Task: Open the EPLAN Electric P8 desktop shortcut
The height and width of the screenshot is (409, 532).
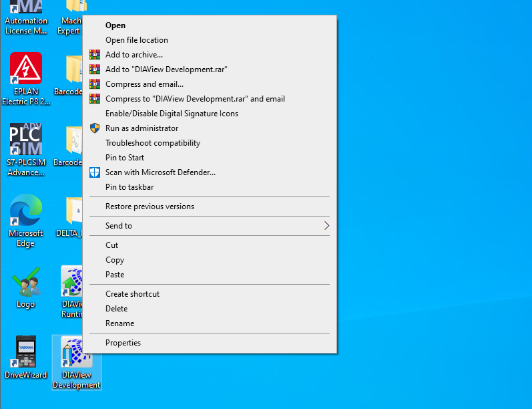Action: 26,69
